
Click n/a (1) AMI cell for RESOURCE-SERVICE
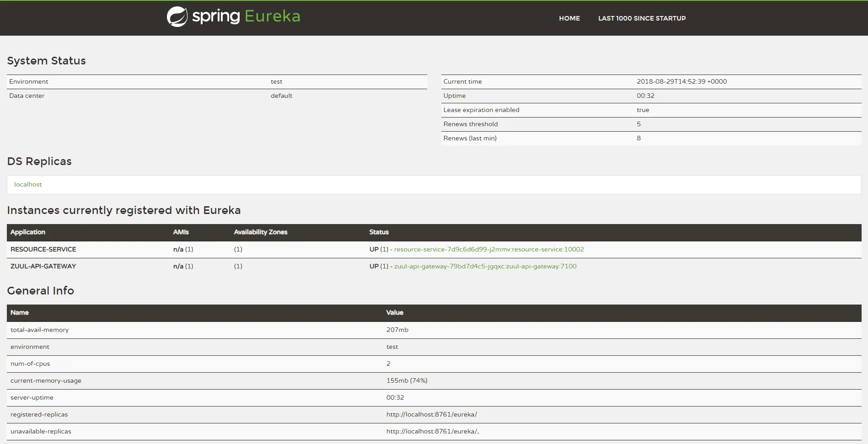pyautogui.click(x=183, y=249)
